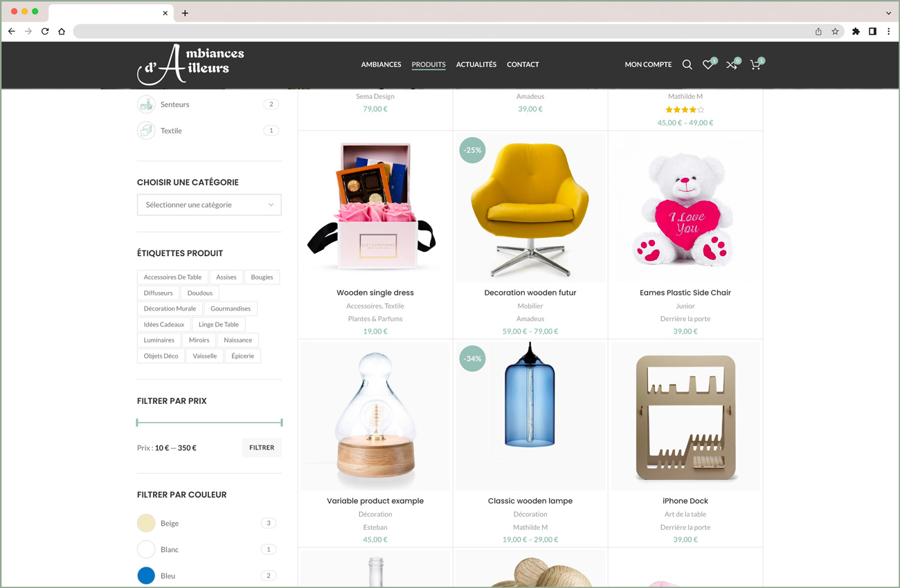Click the Senteurs category icon
The height and width of the screenshot is (588, 900).
[146, 104]
